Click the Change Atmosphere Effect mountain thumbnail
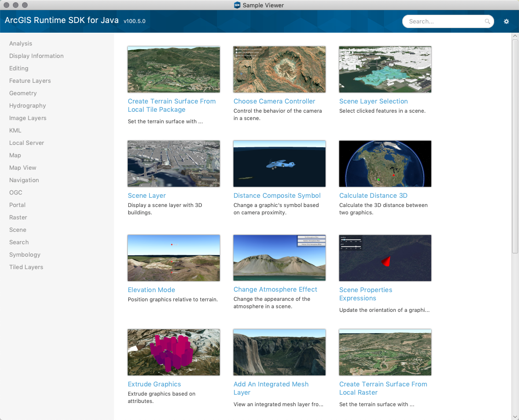519x420 pixels. coord(279,258)
